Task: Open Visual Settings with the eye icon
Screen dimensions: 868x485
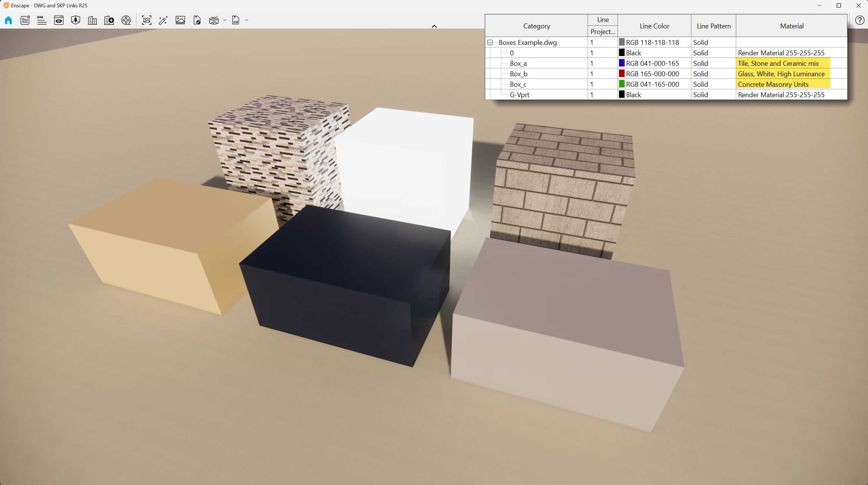Action: [x=59, y=20]
